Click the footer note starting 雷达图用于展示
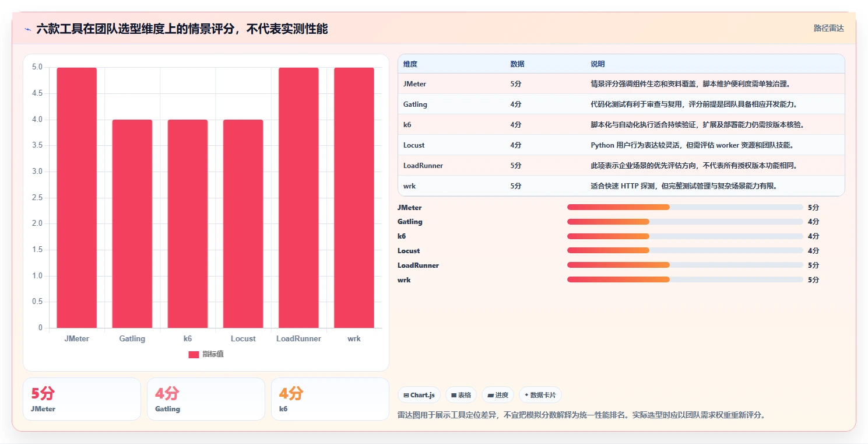The width and height of the screenshot is (868, 444). pyautogui.click(x=581, y=415)
